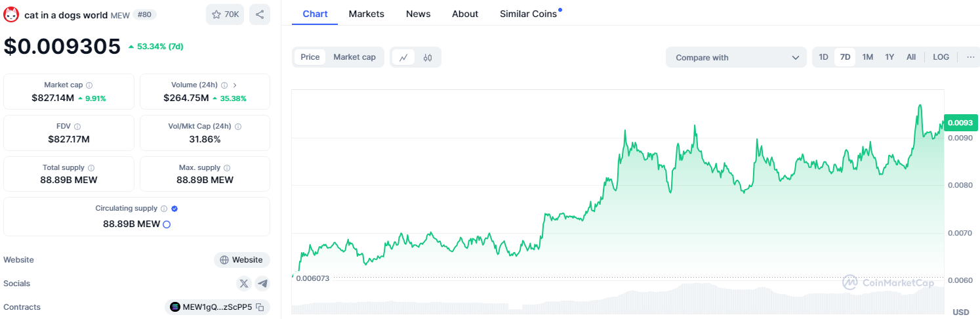Select the 7D time range
This screenshot has height=319, width=980.
tap(846, 57)
